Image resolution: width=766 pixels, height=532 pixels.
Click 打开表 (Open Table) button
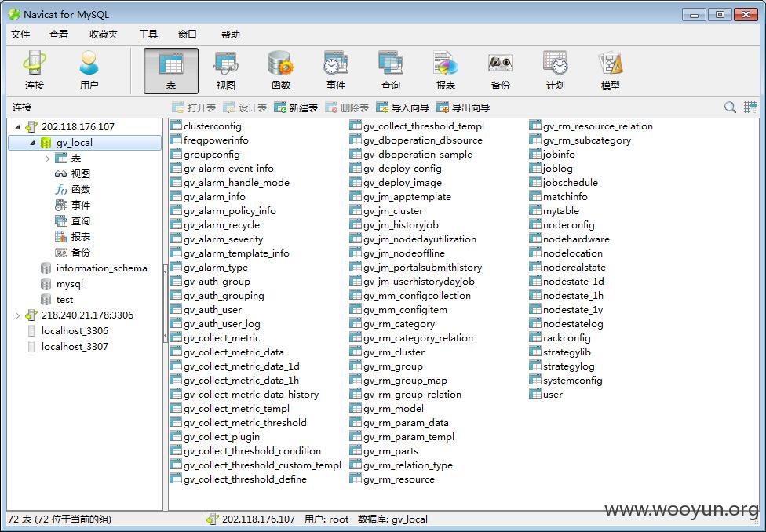194,107
